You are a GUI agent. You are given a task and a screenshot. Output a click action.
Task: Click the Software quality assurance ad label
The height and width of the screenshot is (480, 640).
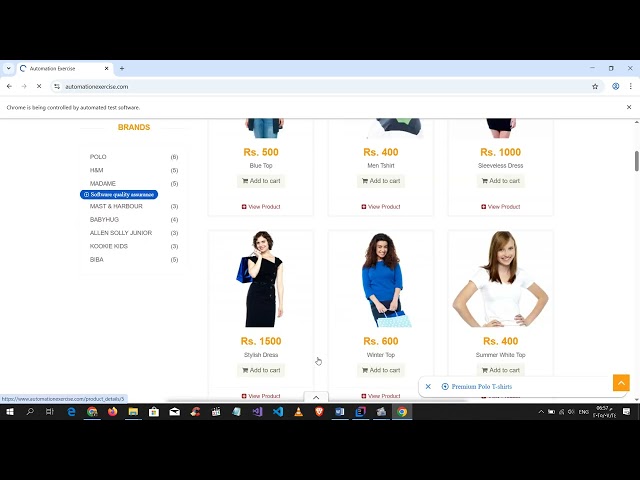coord(119,195)
